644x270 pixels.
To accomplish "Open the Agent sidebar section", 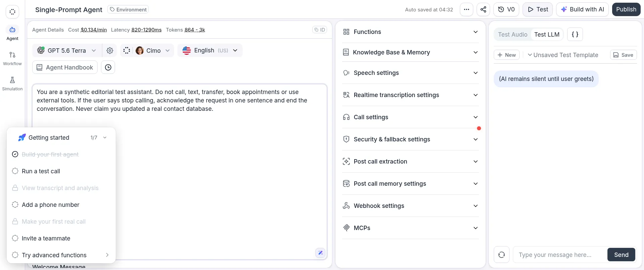I will 12,34.
